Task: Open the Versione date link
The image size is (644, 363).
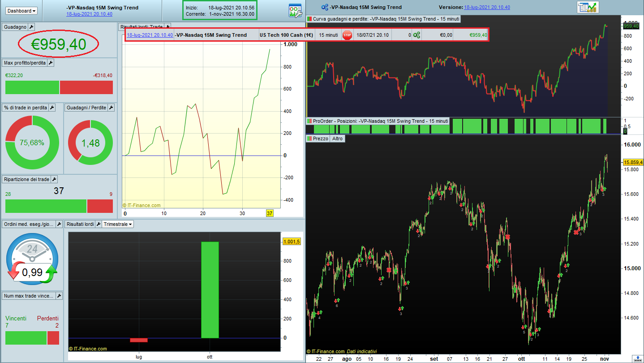Action: click(487, 7)
